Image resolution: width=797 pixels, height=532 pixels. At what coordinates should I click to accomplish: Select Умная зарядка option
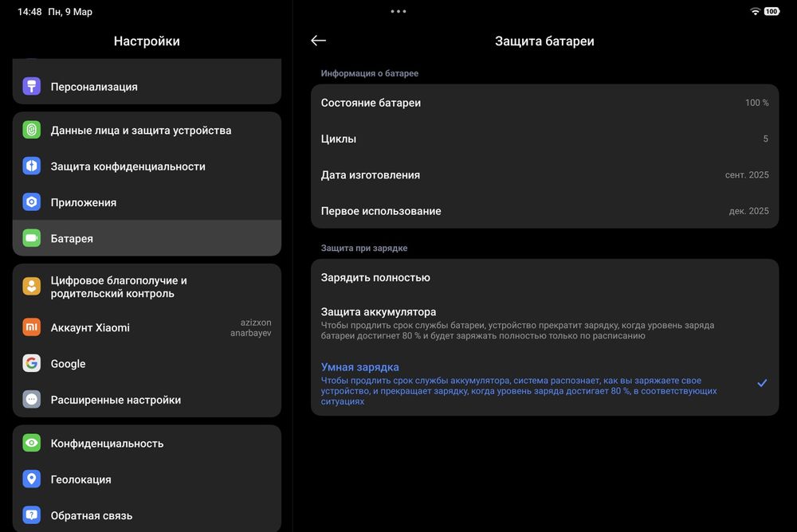coord(545,384)
